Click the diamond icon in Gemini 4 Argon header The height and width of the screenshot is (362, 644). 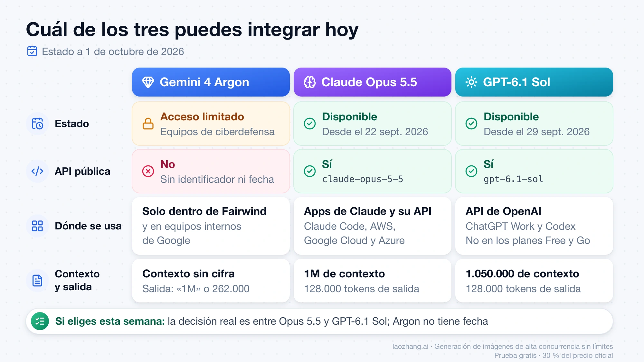[148, 82]
